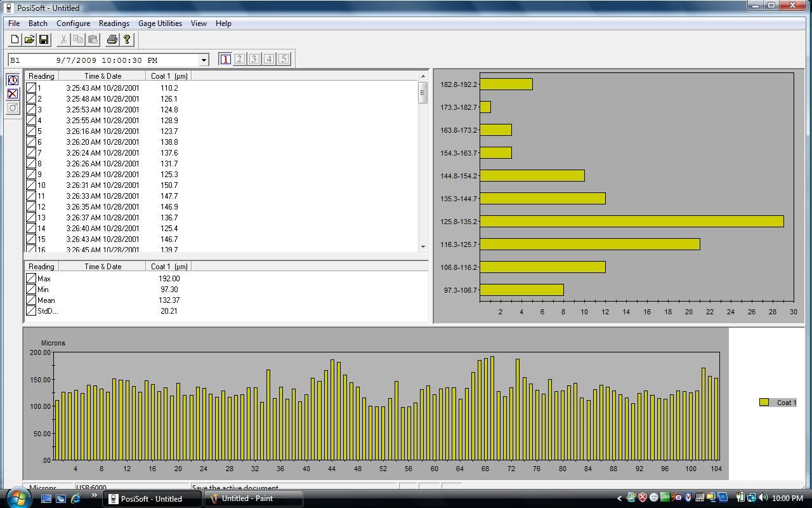
Task: Click Show Desktop quick launch icon
Action: (x=46, y=498)
